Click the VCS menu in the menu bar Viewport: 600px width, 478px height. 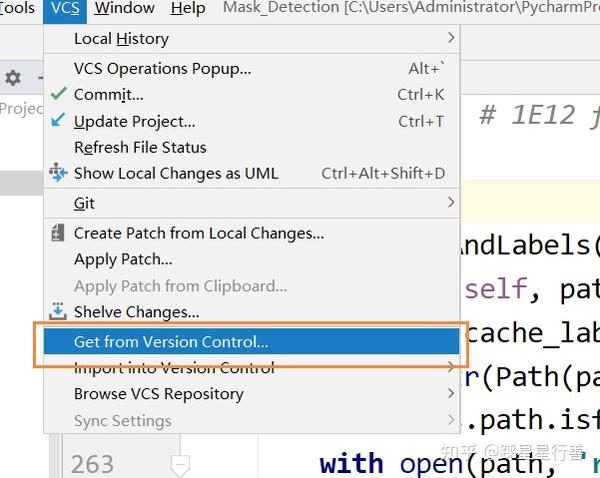65,9
